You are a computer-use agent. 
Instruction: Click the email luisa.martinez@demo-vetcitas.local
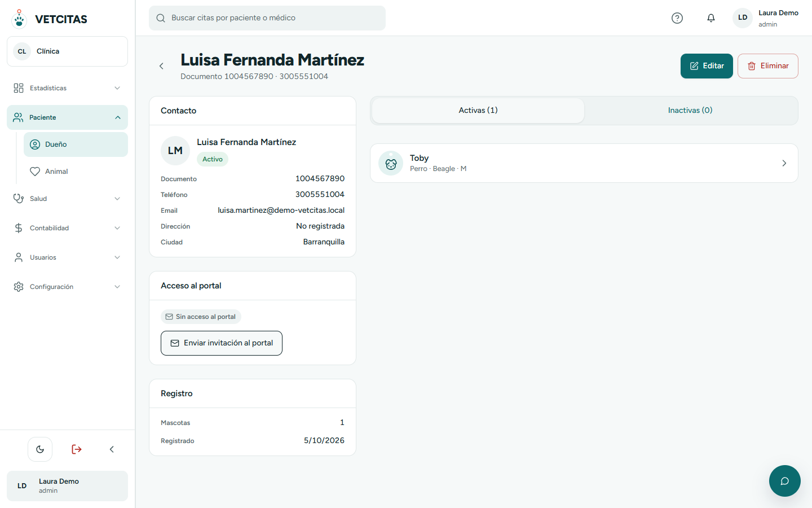tap(281, 210)
